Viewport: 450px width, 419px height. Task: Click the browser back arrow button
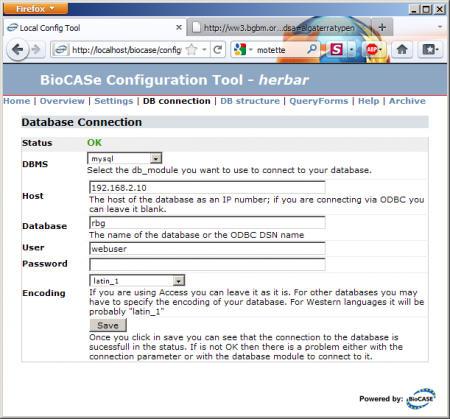tap(17, 50)
